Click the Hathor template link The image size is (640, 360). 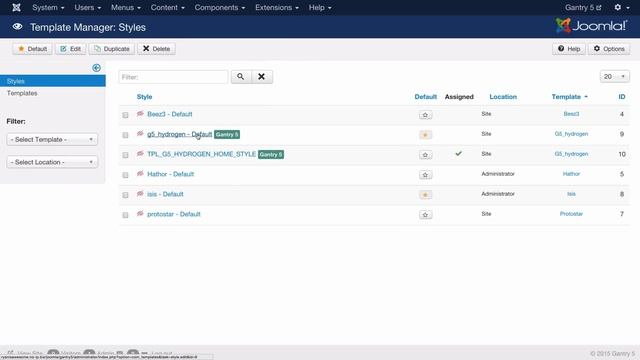coord(571,174)
